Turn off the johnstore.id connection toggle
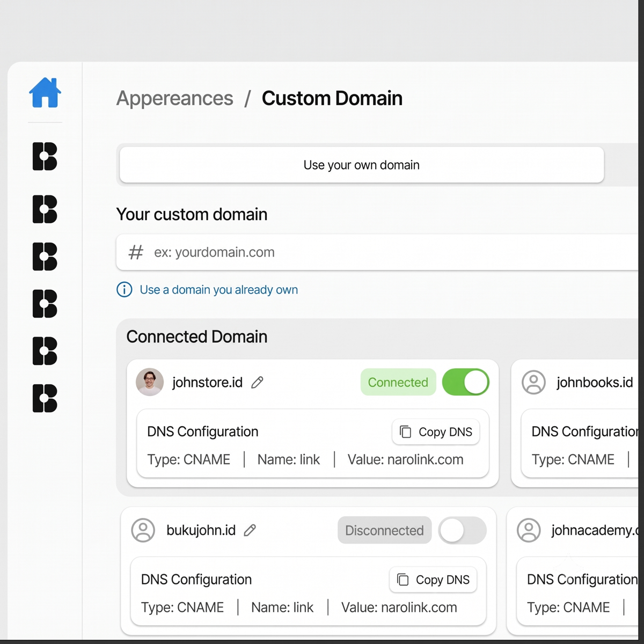The width and height of the screenshot is (644, 644). coord(465,382)
